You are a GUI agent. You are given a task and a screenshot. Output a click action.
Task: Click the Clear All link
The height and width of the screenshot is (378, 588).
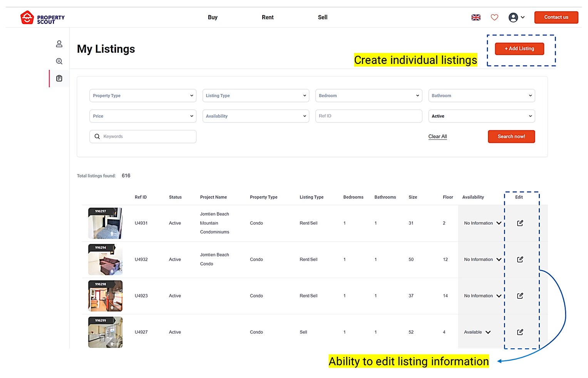(x=437, y=136)
